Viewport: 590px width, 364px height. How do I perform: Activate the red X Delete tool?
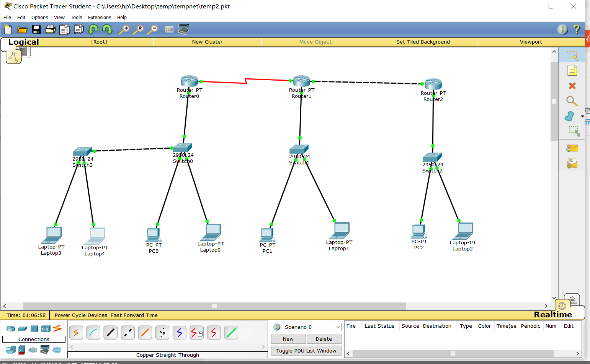[572, 86]
